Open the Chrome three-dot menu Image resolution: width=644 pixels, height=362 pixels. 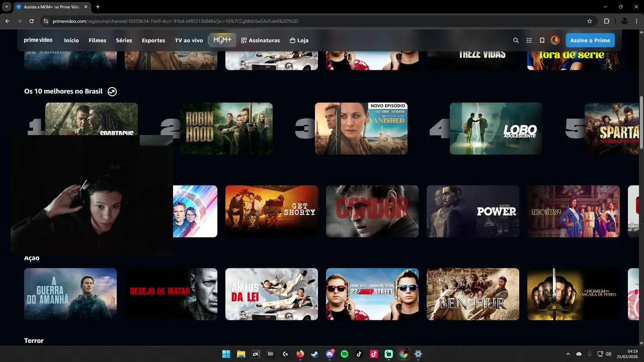coord(636,21)
